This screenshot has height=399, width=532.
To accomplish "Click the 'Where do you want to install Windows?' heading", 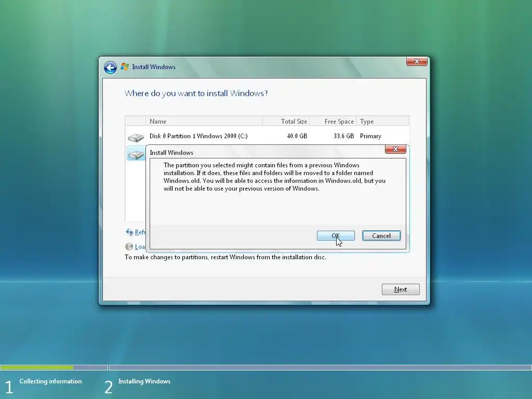I will tap(196, 94).
